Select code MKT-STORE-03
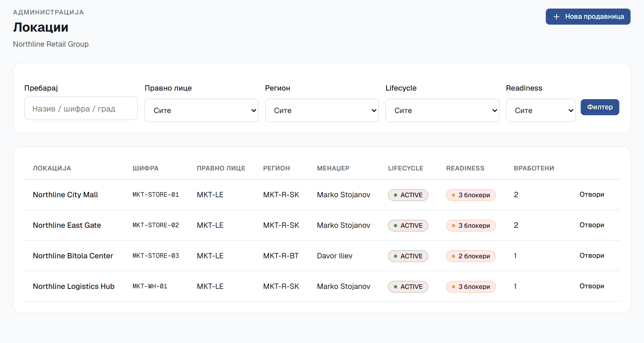This screenshot has height=343, width=644. (x=156, y=256)
